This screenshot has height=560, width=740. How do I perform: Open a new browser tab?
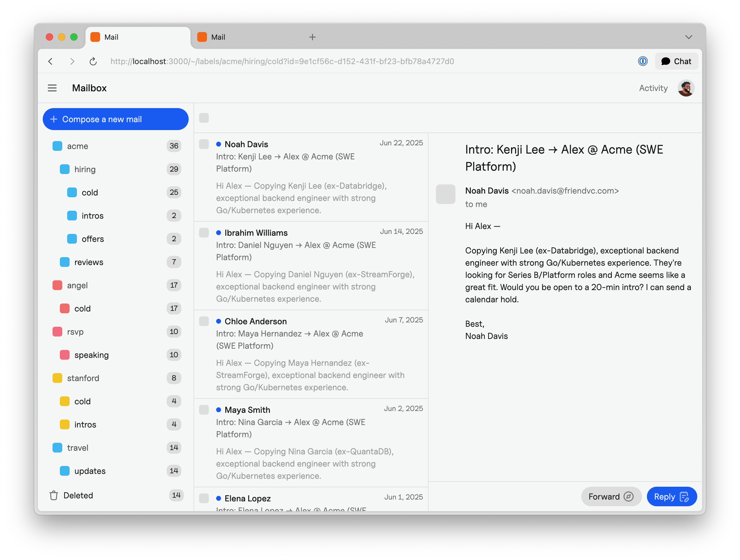point(312,37)
